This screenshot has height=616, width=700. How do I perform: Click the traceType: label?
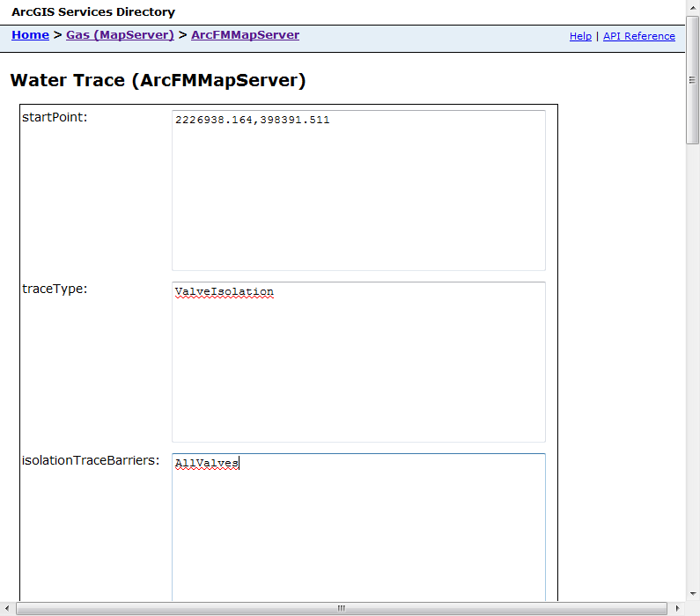[x=55, y=289]
